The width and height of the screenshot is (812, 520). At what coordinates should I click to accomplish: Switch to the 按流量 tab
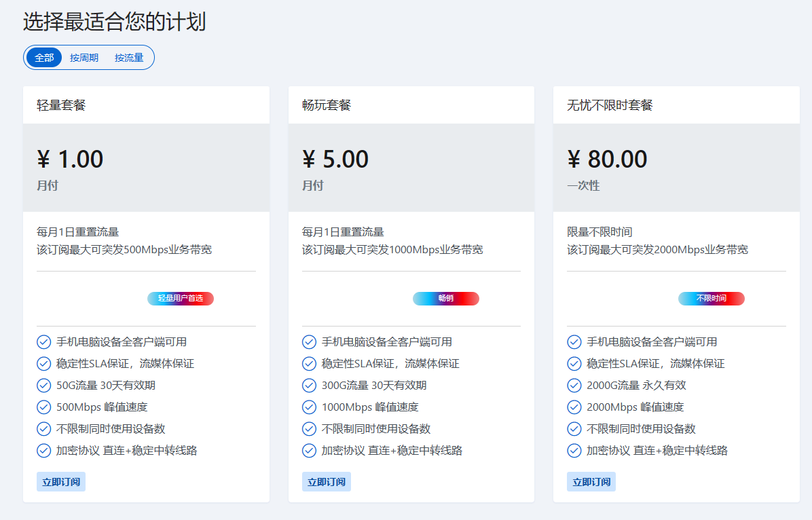(129, 58)
